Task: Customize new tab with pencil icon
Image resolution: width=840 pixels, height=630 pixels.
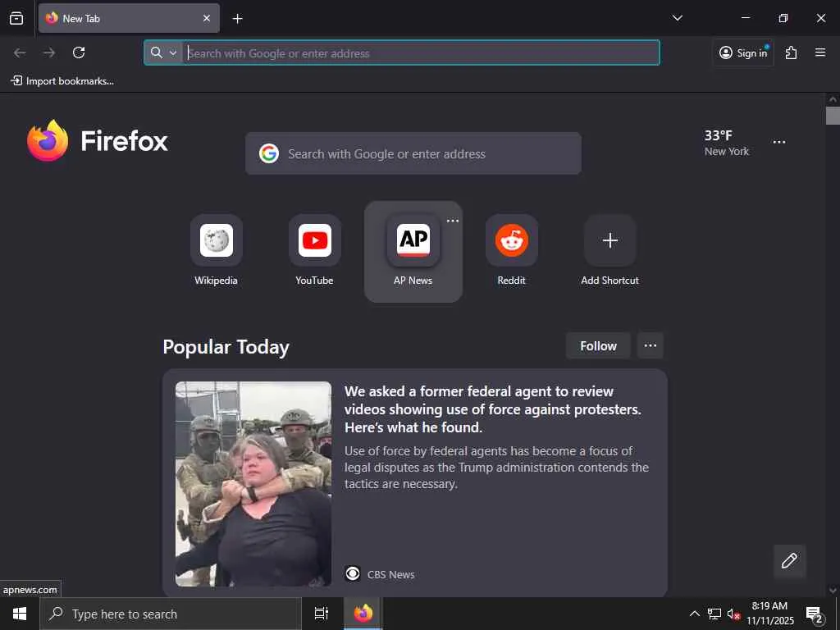Action: coord(789,560)
